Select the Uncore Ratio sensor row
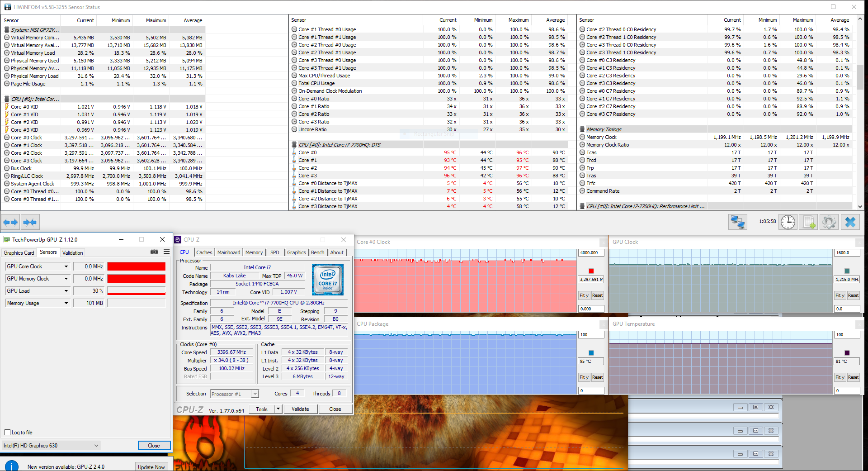This screenshot has width=868, height=471. point(429,129)
